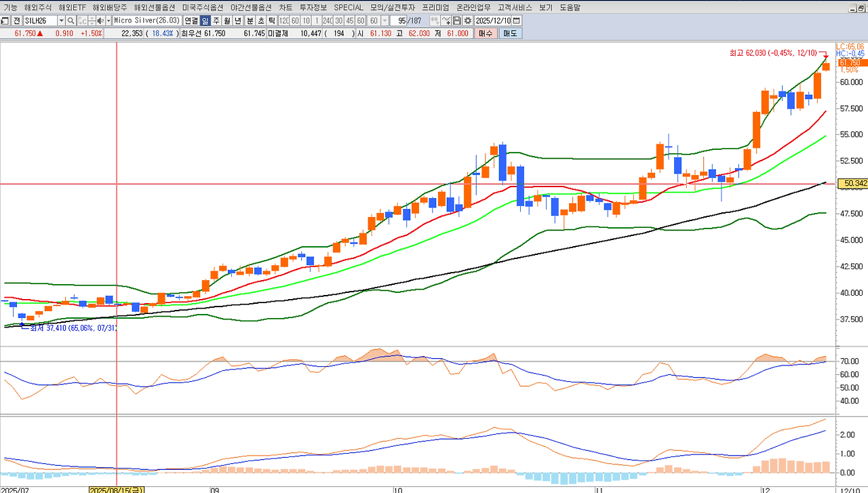Open symbol search with the magnifier icon
Viewport: 868px width, 493px height.
click(x=71, y=20)
